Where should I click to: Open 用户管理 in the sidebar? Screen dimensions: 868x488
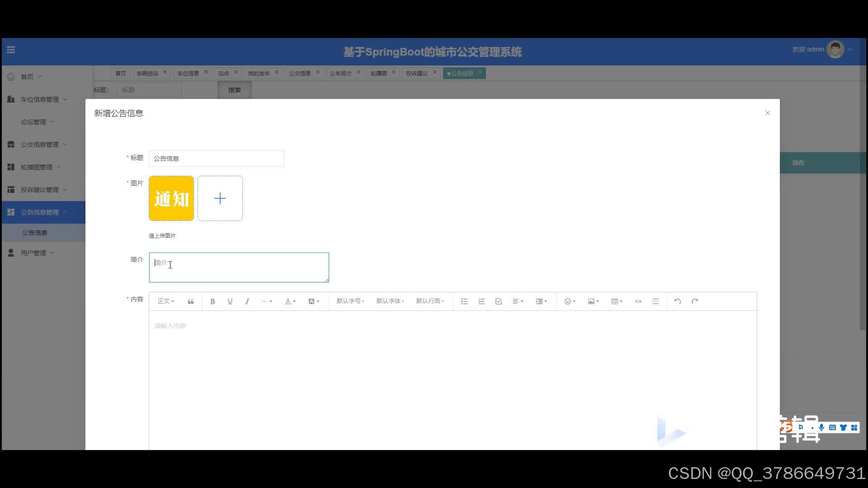(x=33, y=253)
